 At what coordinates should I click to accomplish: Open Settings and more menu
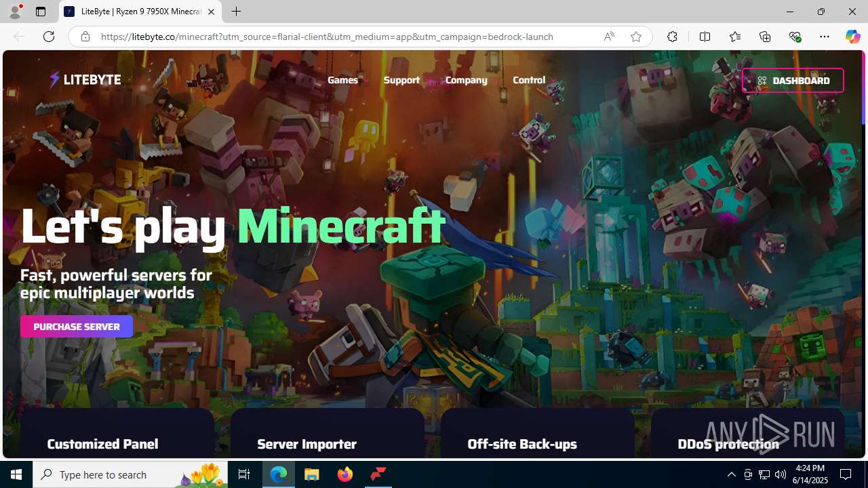(825, 37)
